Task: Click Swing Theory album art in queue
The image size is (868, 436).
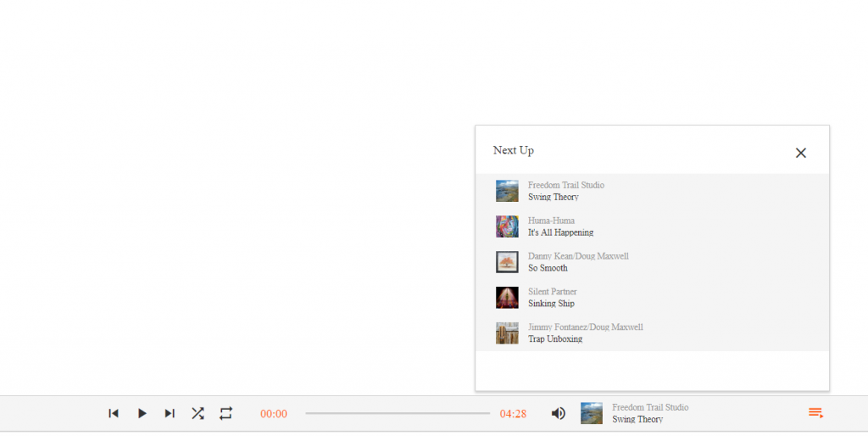Action: (507, 191)
